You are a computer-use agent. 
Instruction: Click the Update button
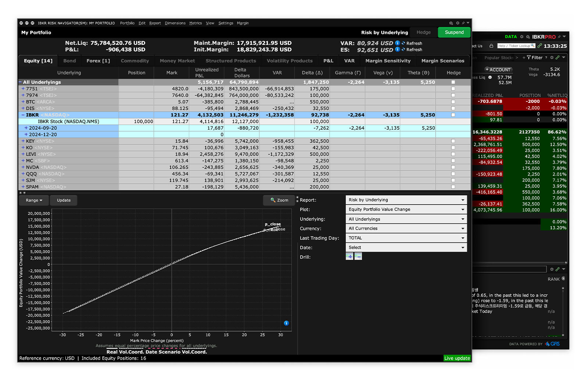pos(64,200)
